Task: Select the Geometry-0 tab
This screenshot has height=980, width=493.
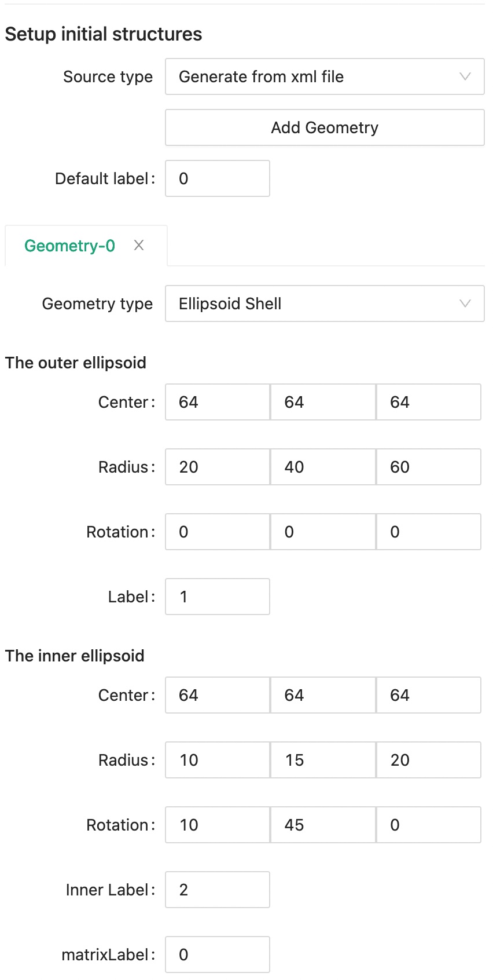Action: pos(69,246)
